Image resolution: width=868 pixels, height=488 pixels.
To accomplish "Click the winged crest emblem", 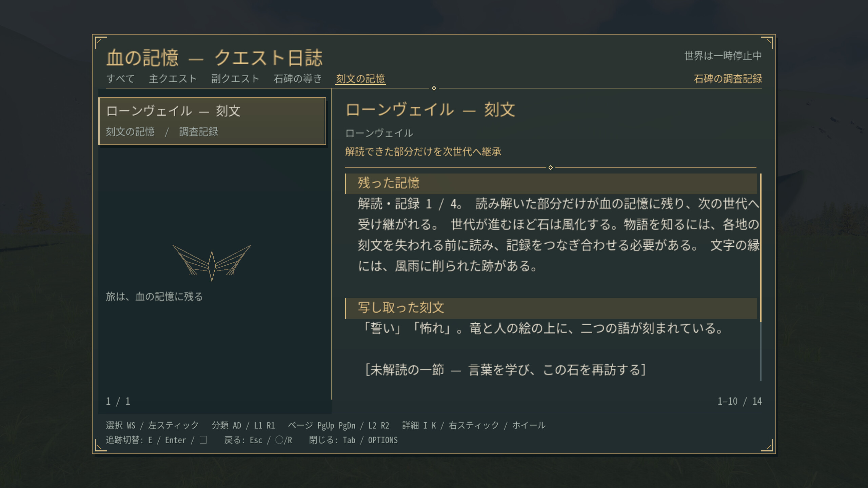I will point(212,263).
